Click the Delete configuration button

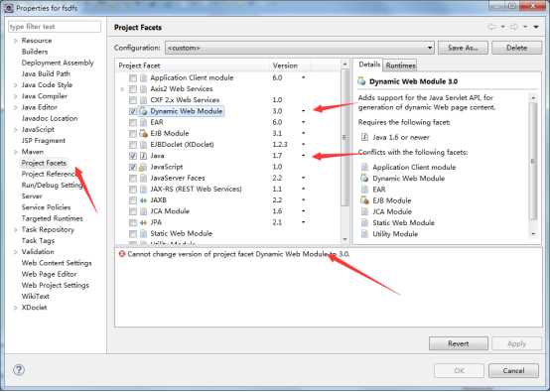pyautogui.click(x=516, y=48)
